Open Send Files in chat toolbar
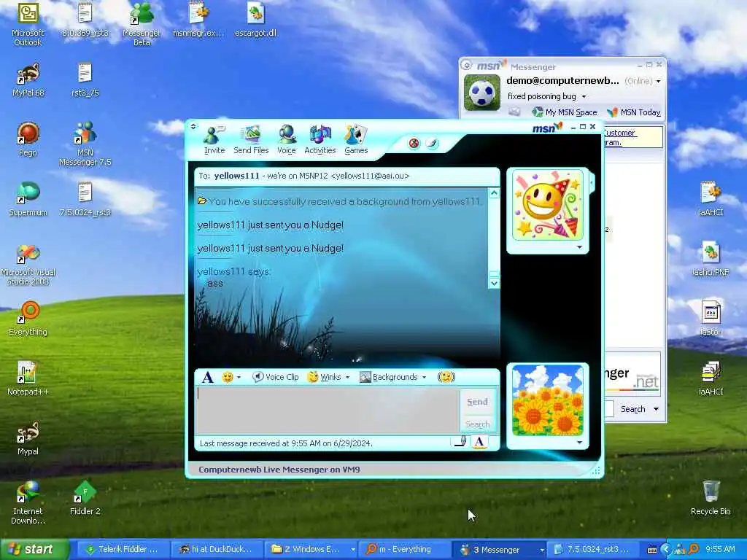The width and height of the screenshot is (747, 560). (x=251, y=141)
